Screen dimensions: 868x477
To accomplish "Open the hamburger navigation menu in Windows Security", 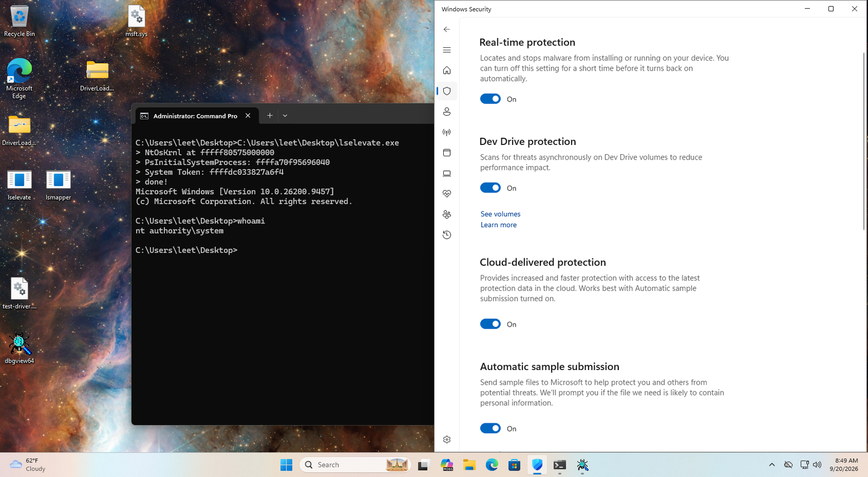I will 446,50.
